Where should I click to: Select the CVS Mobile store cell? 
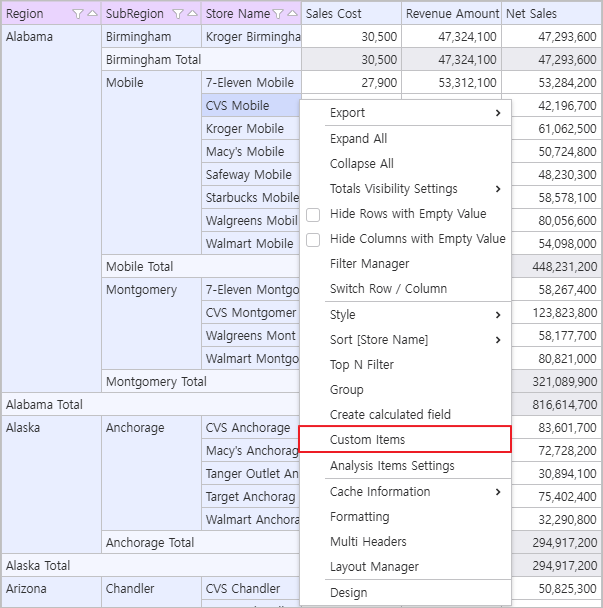pyautogui.click(x=238, y=105)
